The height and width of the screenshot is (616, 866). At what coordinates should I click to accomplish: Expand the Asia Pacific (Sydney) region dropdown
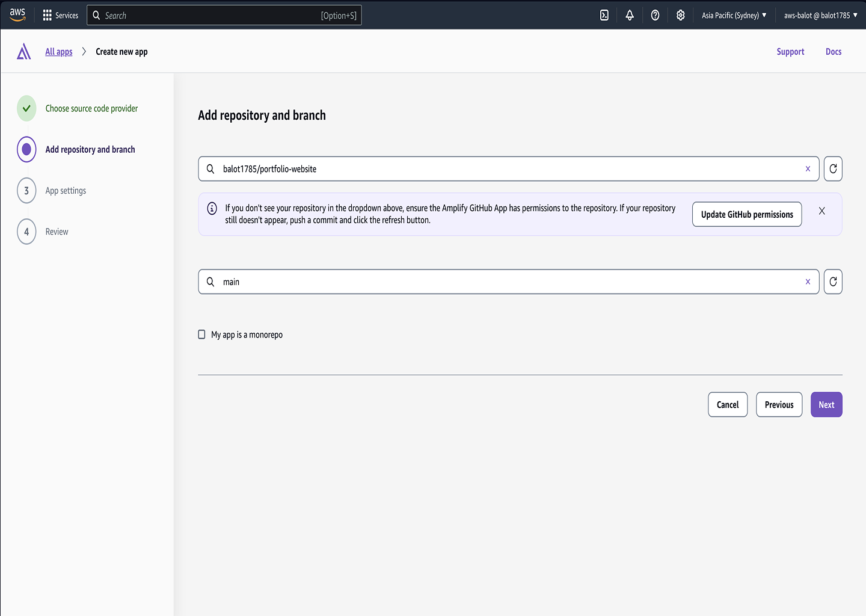click(734, 16)
